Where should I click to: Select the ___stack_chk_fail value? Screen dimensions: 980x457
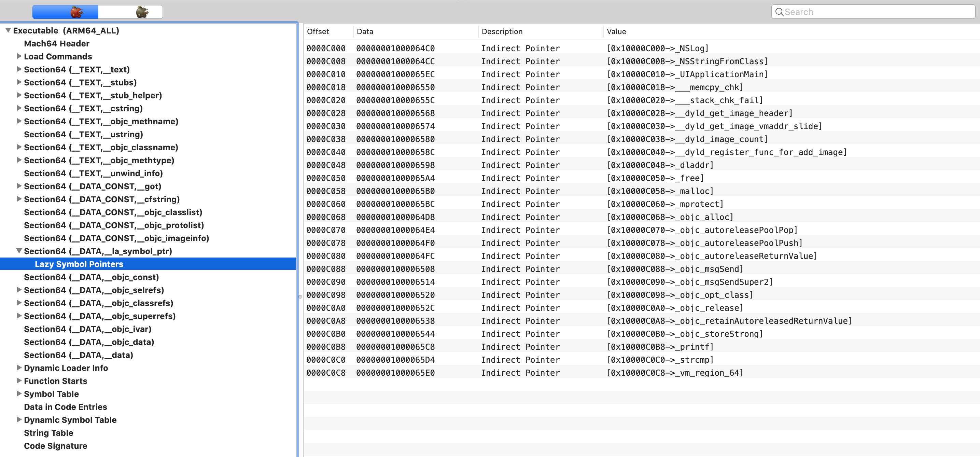point(685,100)
